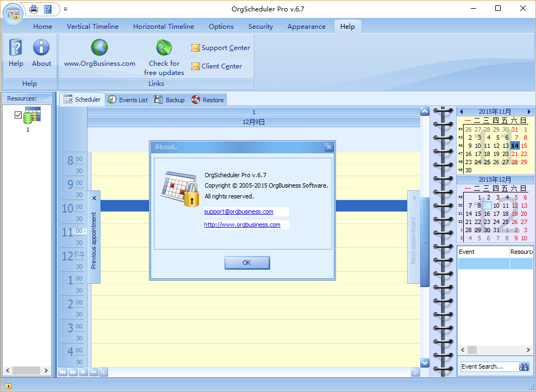Click the 11:00 time slot label
536x392 pixels.
click(x=72, y=232)
